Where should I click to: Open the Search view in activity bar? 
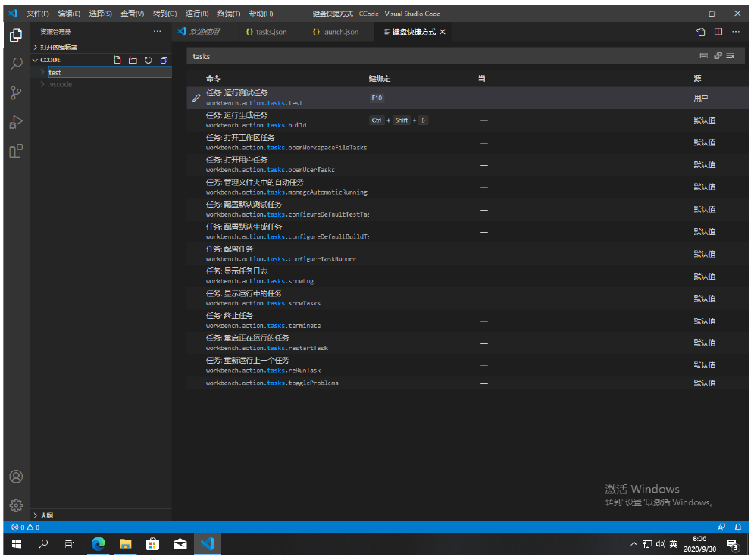[x=16, y=64]
